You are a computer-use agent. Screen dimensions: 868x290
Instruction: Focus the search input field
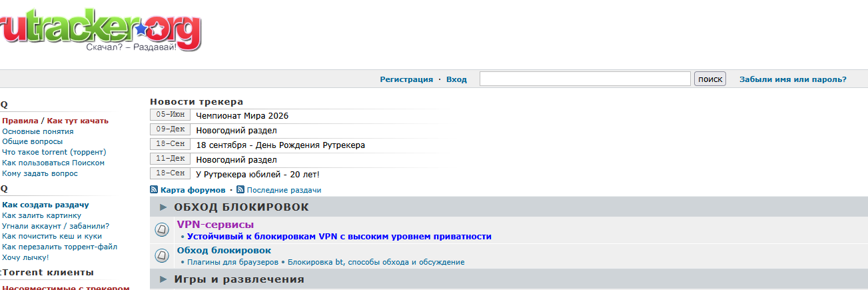click(x=585, y=79)
